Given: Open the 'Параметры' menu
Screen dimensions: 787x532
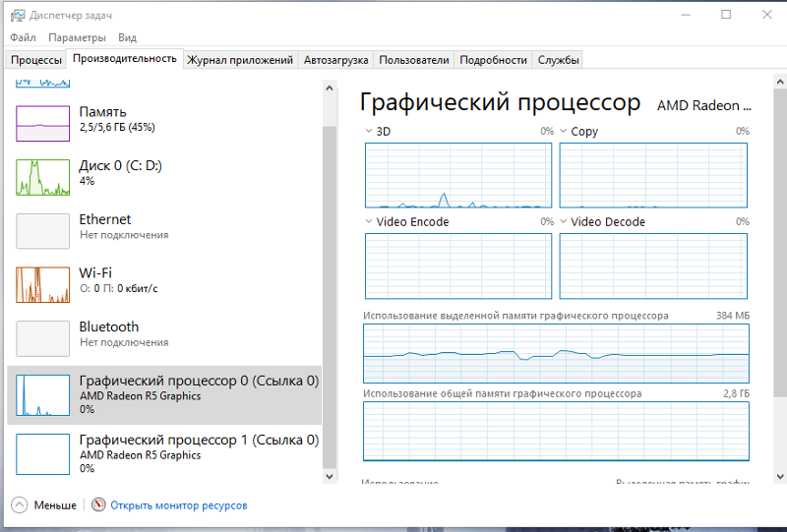Looking at the screenshot, I should click(x=77, y=37).
